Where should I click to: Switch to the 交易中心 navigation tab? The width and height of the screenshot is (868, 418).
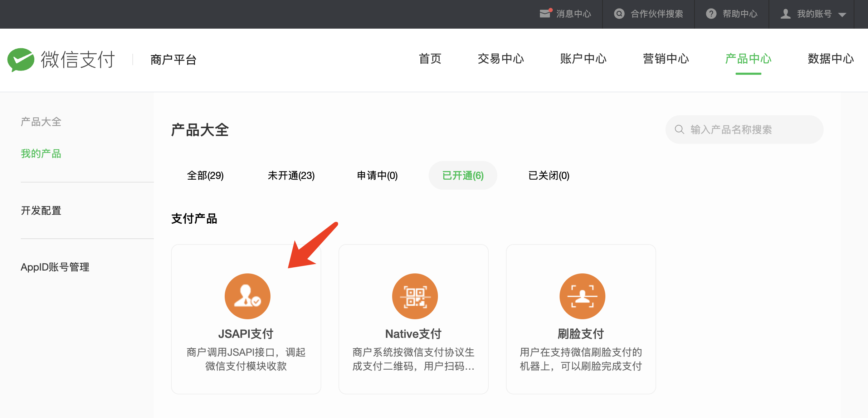tap(501, 59)
